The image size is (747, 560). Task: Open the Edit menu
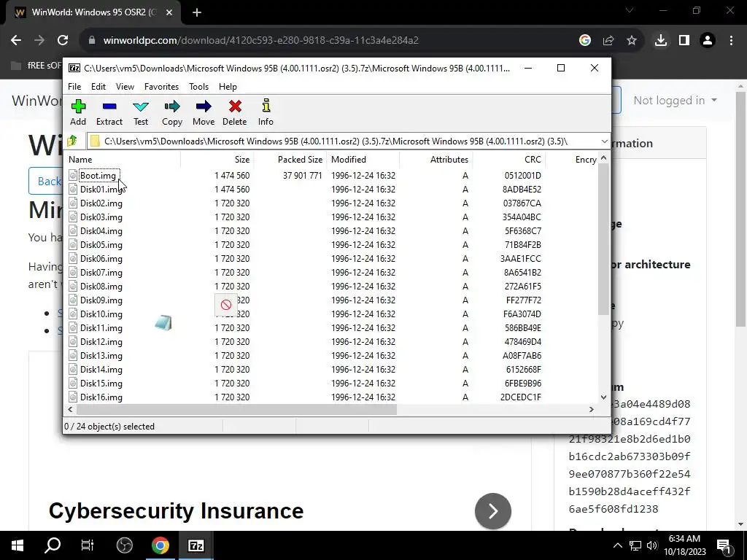point(98,87)
